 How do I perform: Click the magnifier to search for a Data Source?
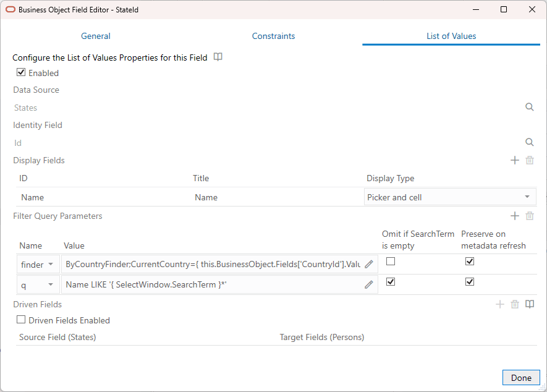pos(529,106)
